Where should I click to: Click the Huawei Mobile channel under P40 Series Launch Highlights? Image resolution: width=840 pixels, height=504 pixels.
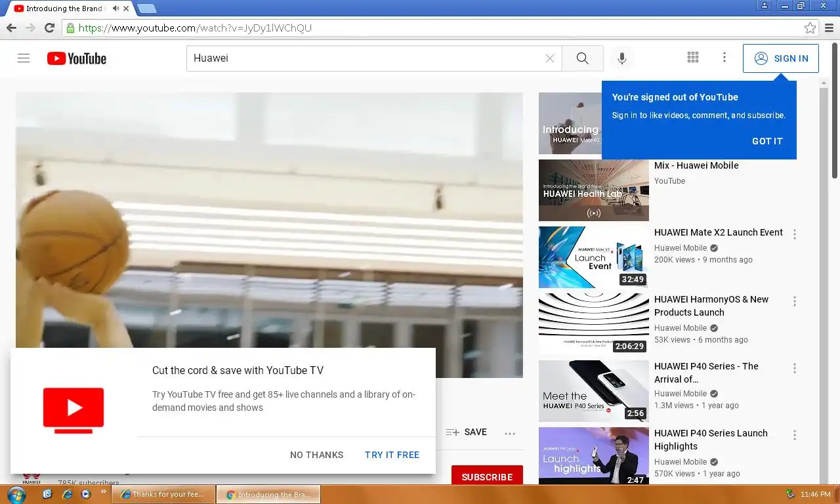(681, 462)
